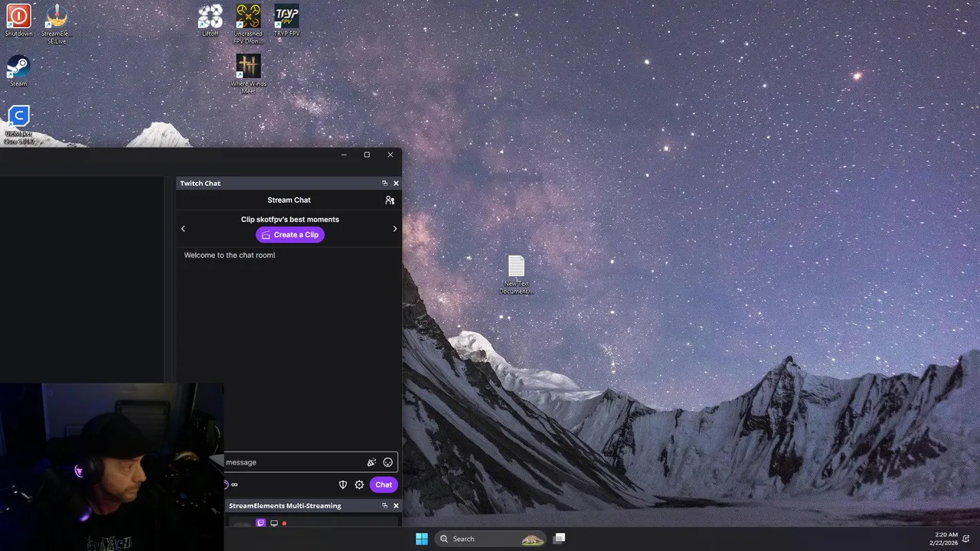Screen dimensions: 980x551
Task: Send message with the Chat button
Action: click(x=384, y=484)
